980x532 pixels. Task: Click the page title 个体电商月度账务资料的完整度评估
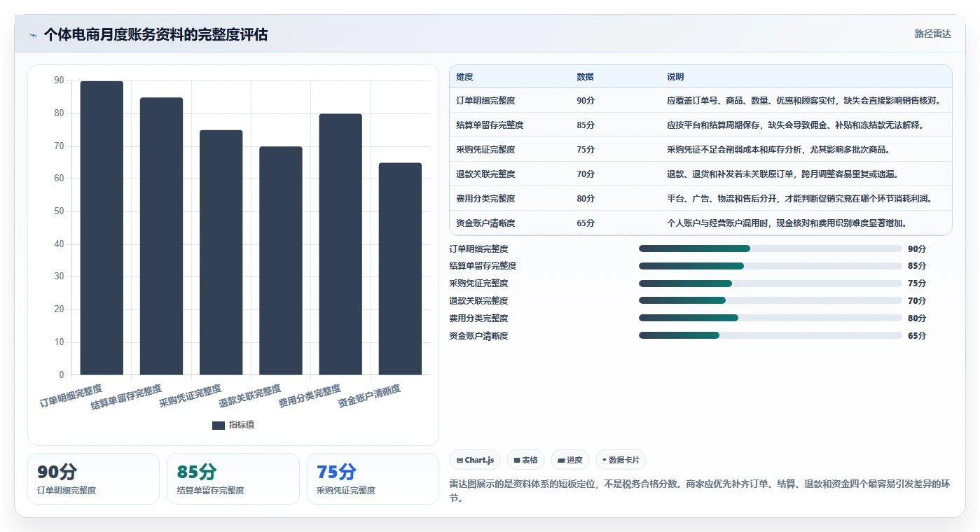click(x=156, y=34)
